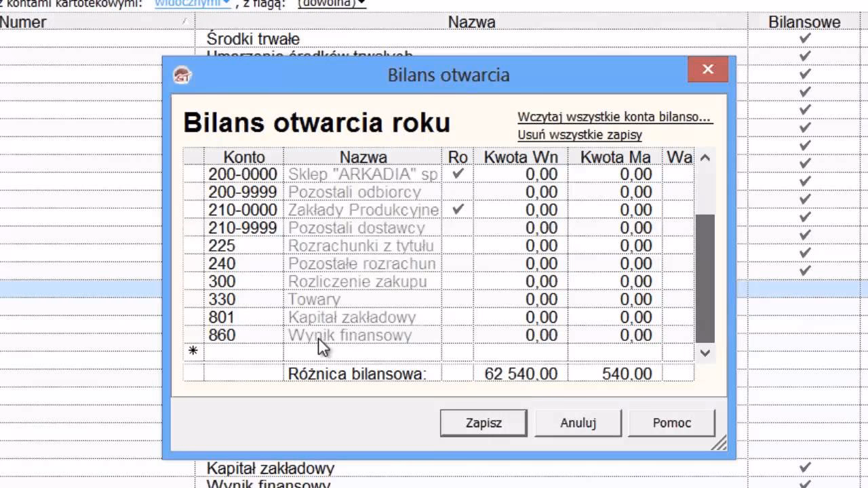Image resolution: width=868 pixels, height=488 pixels.
Task: Select the Towary row in the accounts table
Action: 364,299
